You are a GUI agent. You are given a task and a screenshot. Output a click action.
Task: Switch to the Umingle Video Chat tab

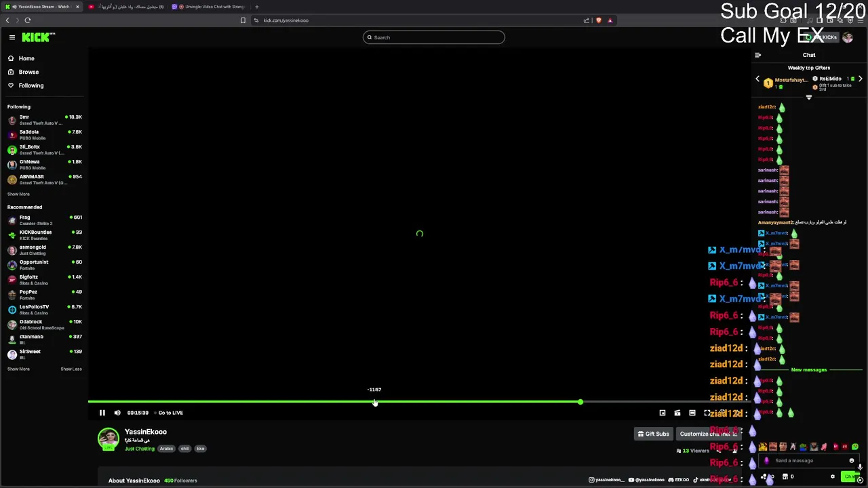(209, 7)
